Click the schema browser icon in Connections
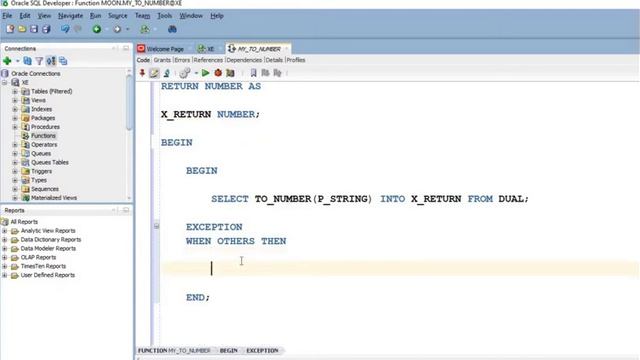The height and width of the screenshot is (360, 640). point(51,61)
